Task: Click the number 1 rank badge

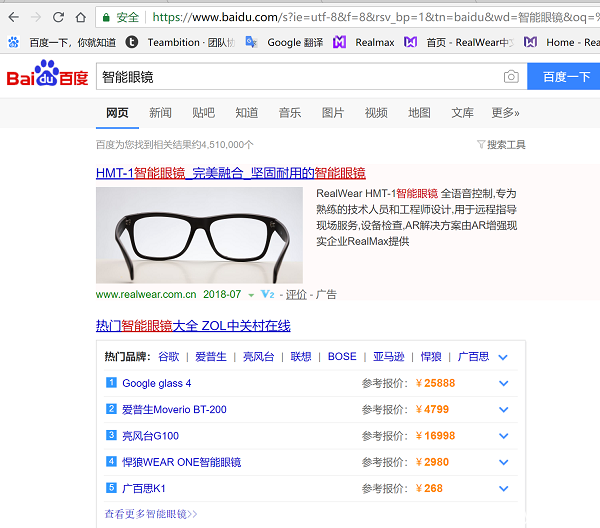Action: click(111, 382)
